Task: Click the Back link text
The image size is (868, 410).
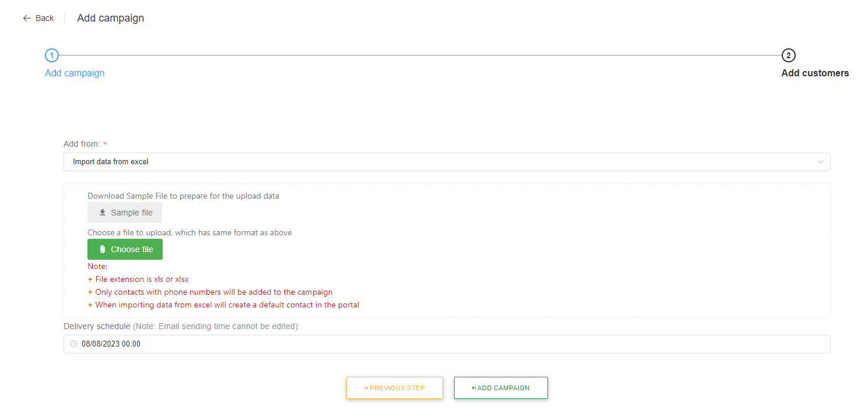Action: coord(44,19)
